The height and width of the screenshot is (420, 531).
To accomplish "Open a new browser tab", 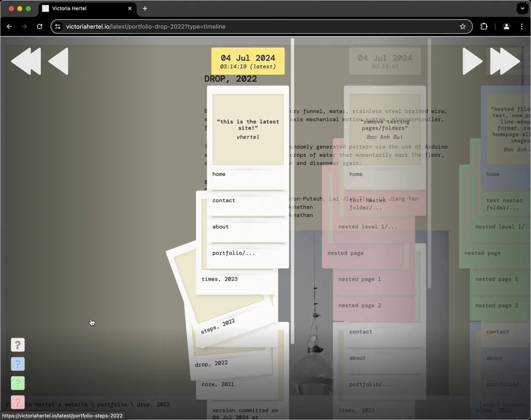I will (145, 8).
